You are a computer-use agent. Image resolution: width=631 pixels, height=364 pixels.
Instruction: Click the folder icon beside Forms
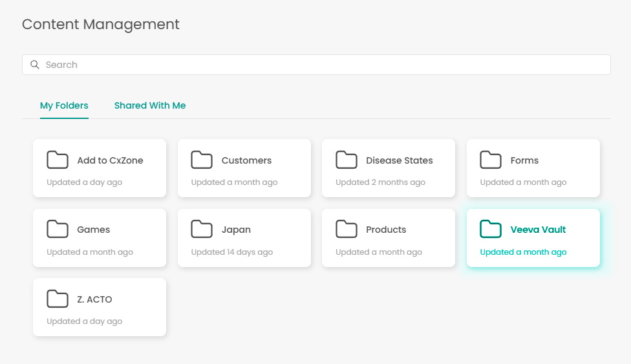pyautogui.click(x=491, y=160)
